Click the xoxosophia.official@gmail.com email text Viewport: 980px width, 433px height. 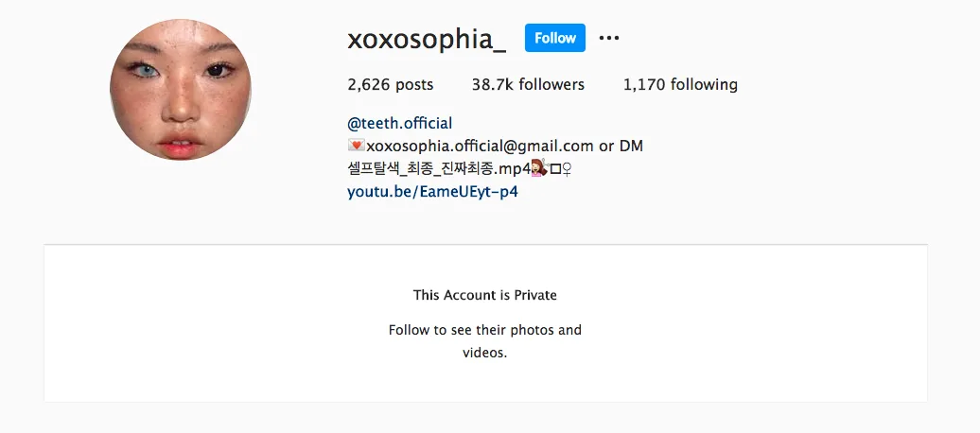(480, 146)
